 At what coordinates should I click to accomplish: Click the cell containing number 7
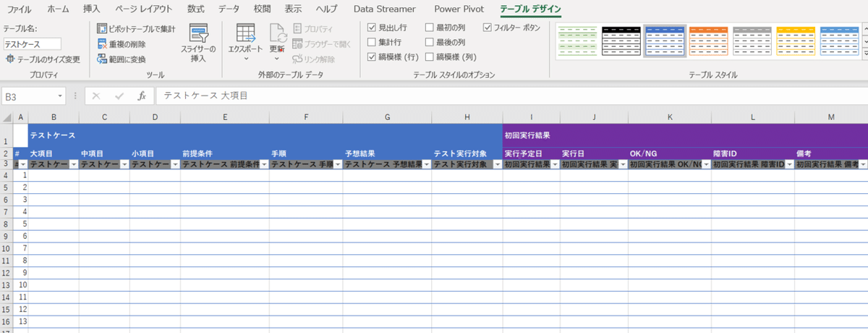[x=21, y=248]
